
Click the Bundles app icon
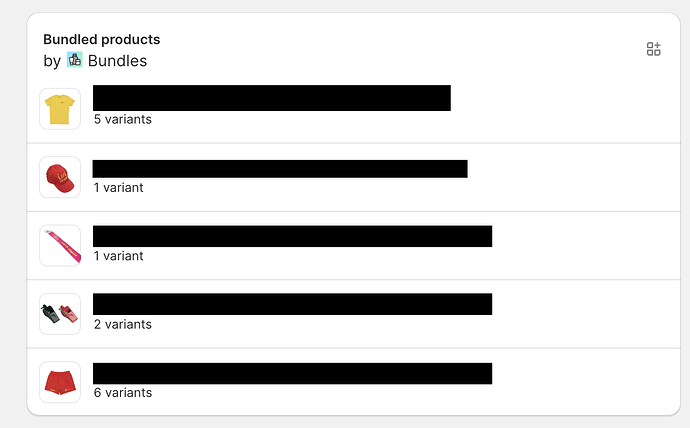click(x=75, y=60)
